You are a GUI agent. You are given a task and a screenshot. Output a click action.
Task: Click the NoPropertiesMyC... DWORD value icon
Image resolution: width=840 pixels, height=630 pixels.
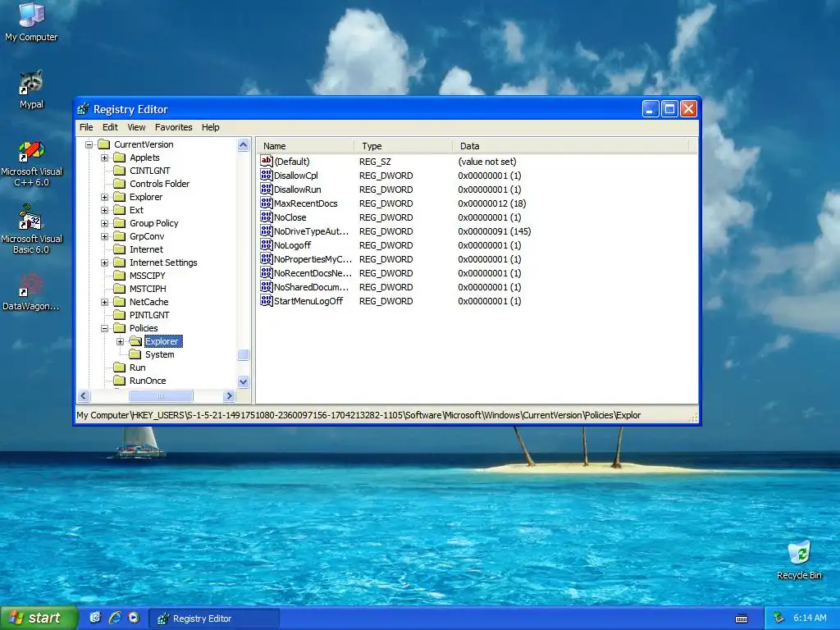pos(267,258)
